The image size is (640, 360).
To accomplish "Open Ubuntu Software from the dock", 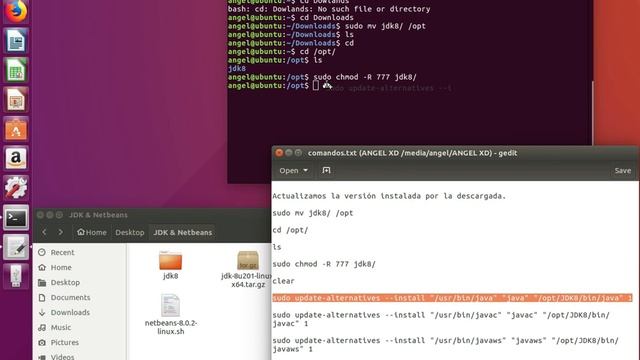I will point(16,129).
